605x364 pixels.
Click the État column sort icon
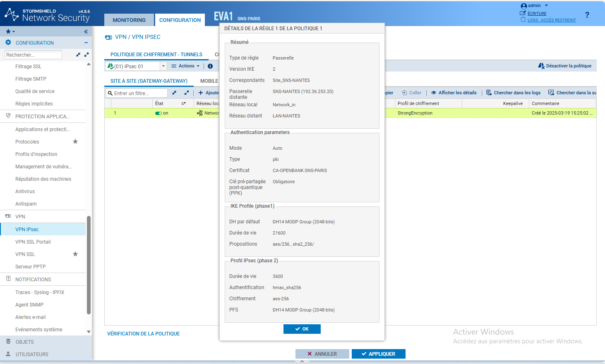(x=184, y=103)
